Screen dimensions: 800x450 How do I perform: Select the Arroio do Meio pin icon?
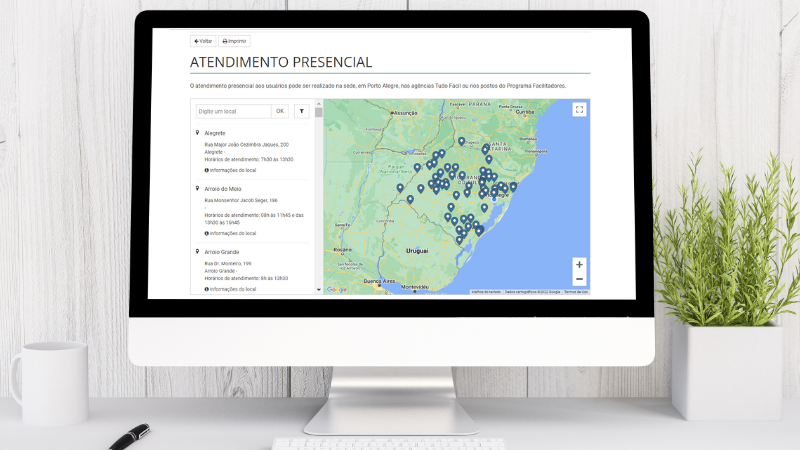[x=197, y=188]
